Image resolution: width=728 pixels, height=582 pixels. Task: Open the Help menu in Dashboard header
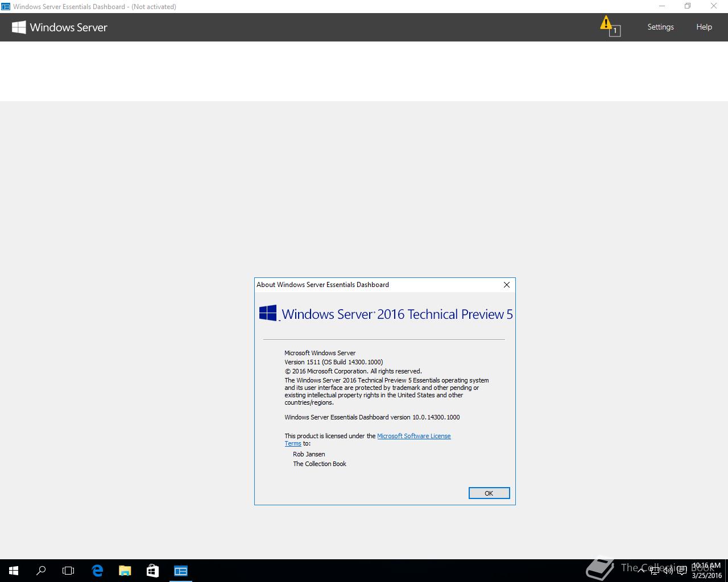point(704,27)
